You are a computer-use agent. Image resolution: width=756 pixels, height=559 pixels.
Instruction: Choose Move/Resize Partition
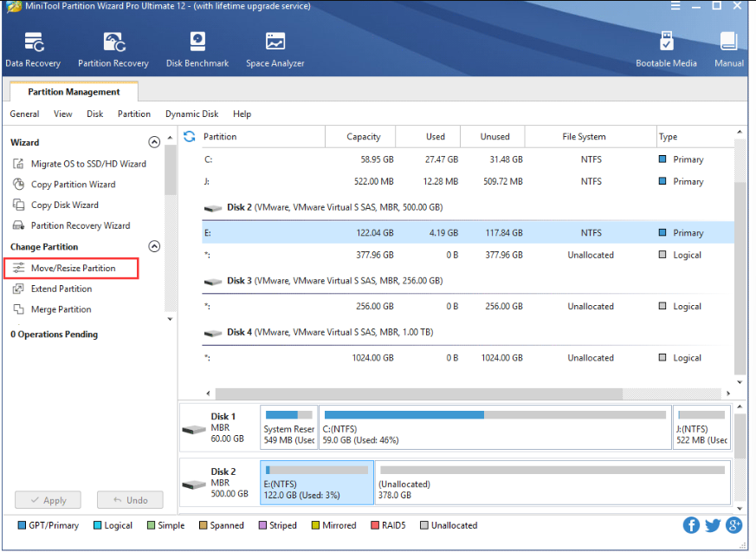(x=71, y=268)
